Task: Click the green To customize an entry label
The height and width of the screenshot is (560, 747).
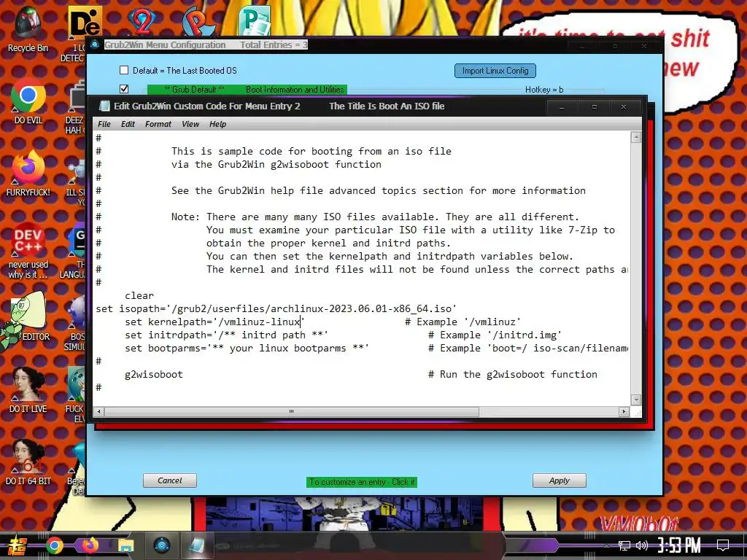Action: click(362, 483)
